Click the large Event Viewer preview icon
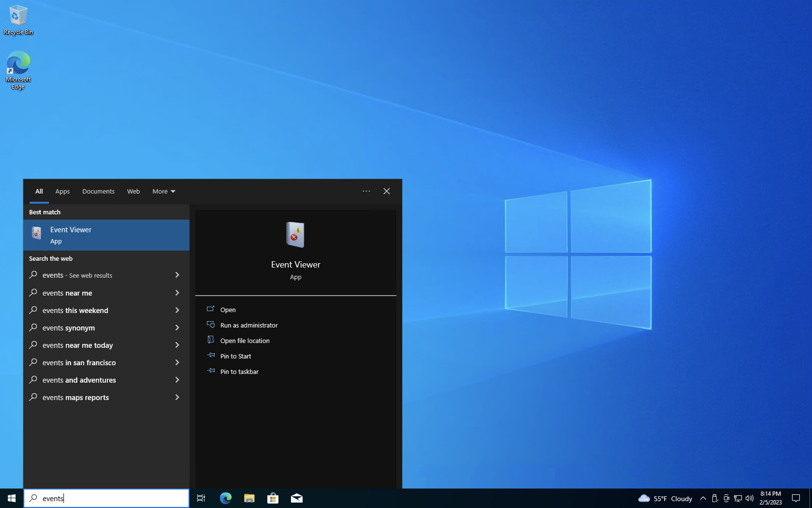Screen dimensions: 812x508 (x=295, y=235)
